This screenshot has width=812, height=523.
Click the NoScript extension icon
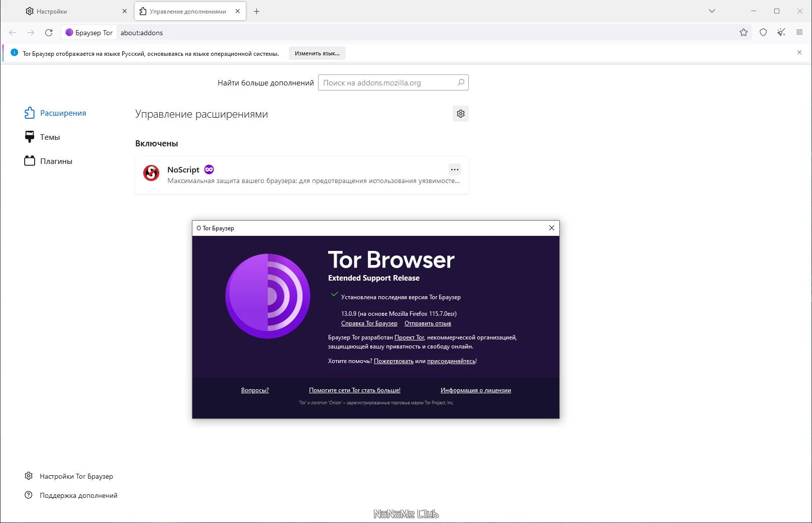tap(151, 173)
